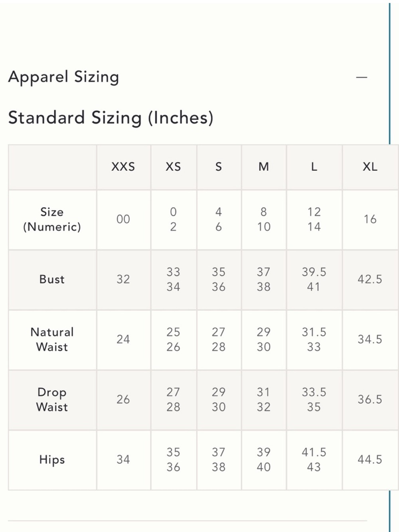
Task: Click the Drop Waist row label
Action: 52,400
